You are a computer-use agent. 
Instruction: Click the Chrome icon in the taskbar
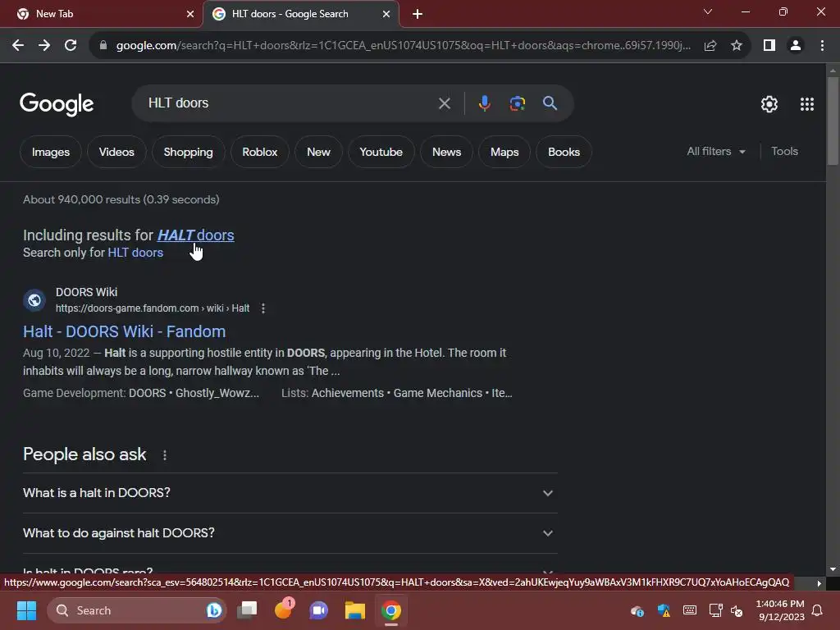(x=391, y=610)
